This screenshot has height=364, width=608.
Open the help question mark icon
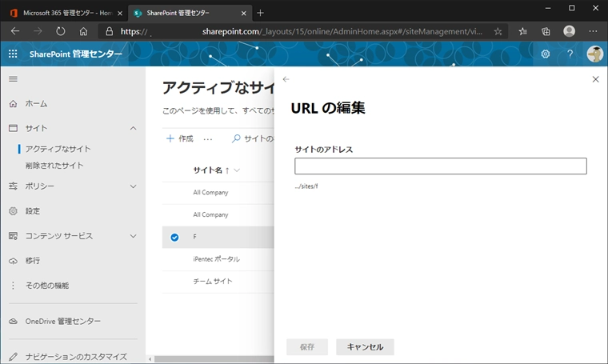click(570, 54)
